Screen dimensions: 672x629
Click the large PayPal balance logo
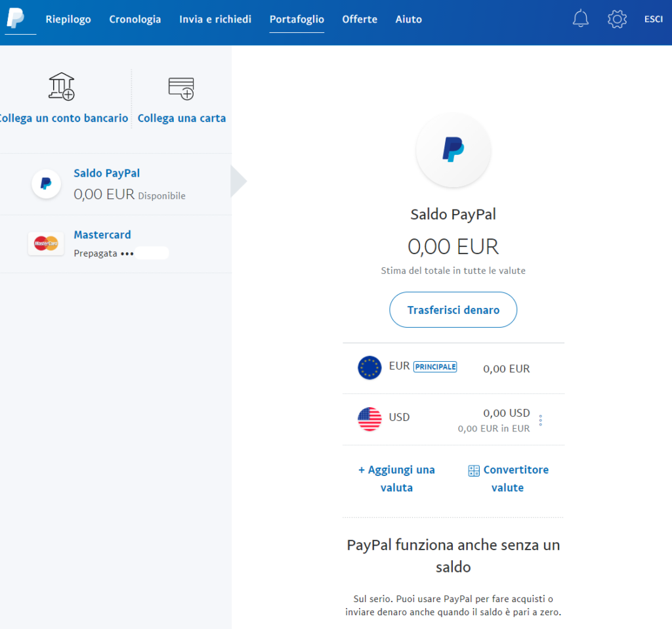pyautogui.click(x=453, y=150)
